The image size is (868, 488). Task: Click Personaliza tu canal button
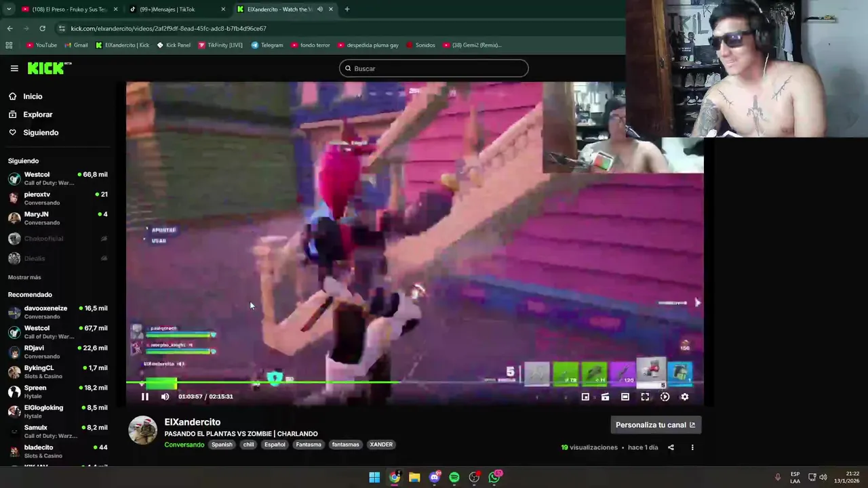click(655, 425)
